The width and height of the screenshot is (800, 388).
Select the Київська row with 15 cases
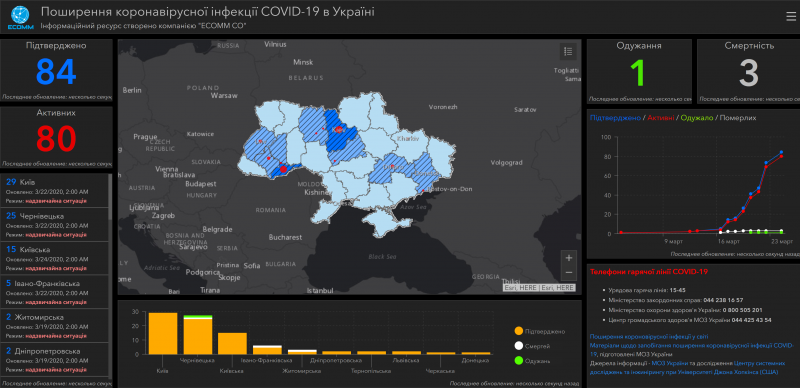tap(54, 258)
